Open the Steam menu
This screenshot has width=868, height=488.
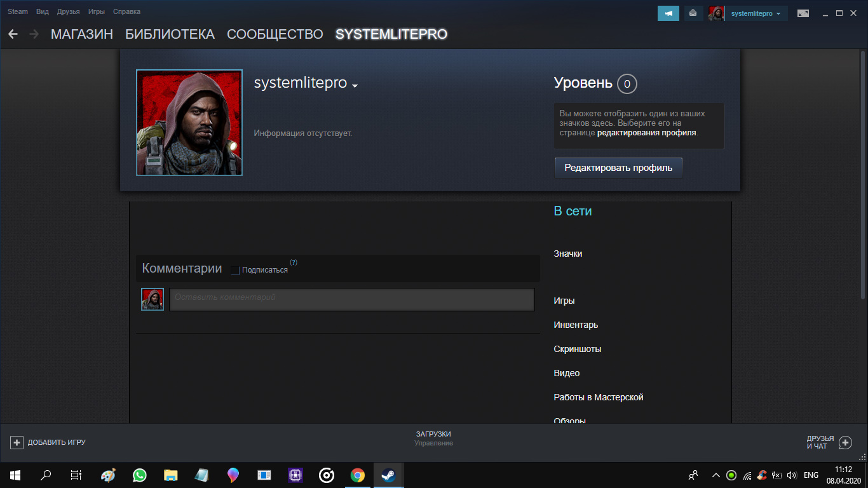(18, 11)
